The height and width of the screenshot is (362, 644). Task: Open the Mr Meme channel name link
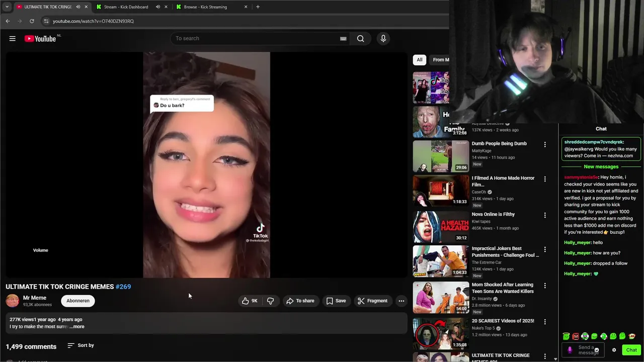(x=35, y=298)
